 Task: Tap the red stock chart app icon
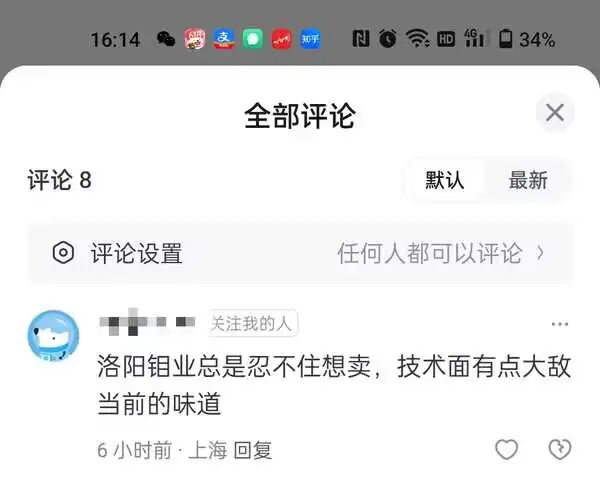[x=282, y=39]
